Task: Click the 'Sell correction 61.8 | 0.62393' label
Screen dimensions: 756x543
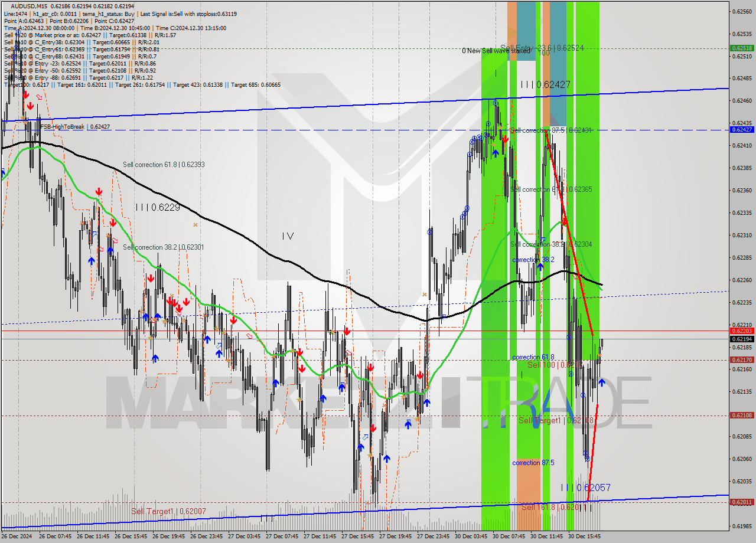Action: pos(164,164)
